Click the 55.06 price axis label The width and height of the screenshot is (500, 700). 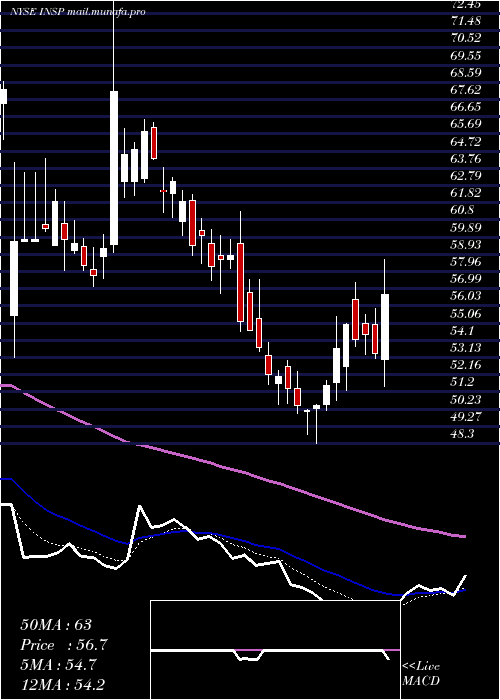coord(466,314)
